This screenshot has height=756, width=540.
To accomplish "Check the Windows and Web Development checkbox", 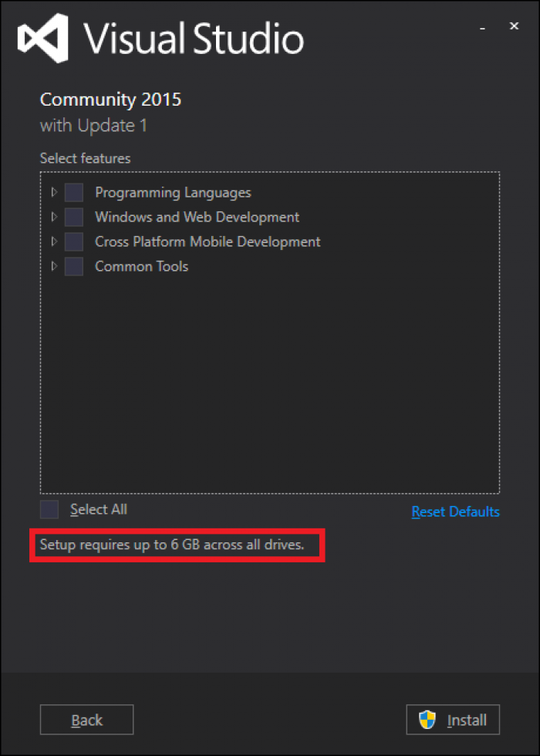I will click(74, 217).
